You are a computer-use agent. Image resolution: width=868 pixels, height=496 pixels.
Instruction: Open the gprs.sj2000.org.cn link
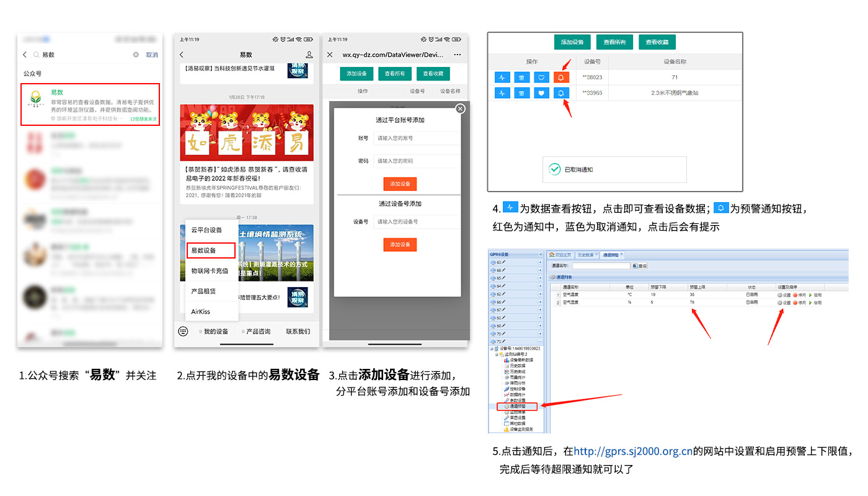[x=632, y=452]
